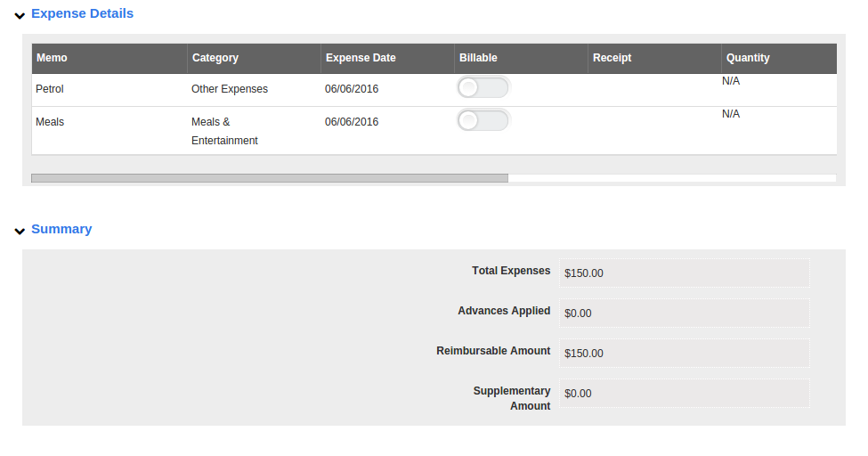Click the Summary heading link
This screenshot has width=868, height=456.
tap(61, 229)
